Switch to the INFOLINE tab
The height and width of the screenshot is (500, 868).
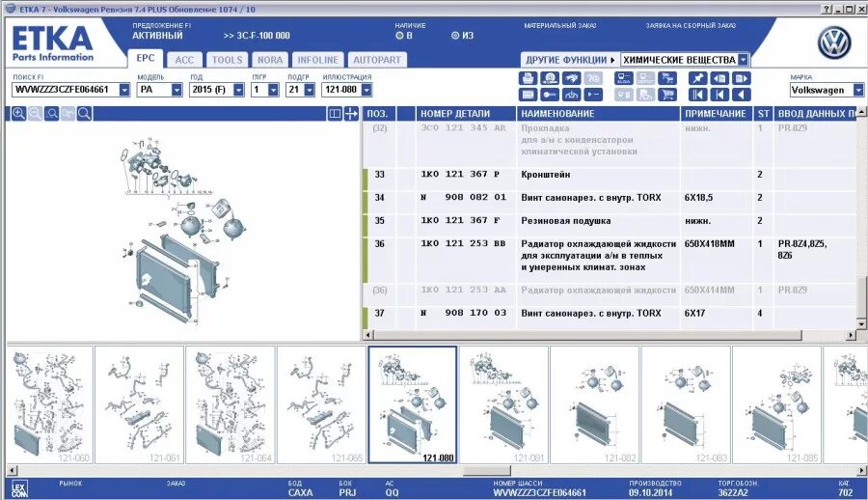point(317,60)
